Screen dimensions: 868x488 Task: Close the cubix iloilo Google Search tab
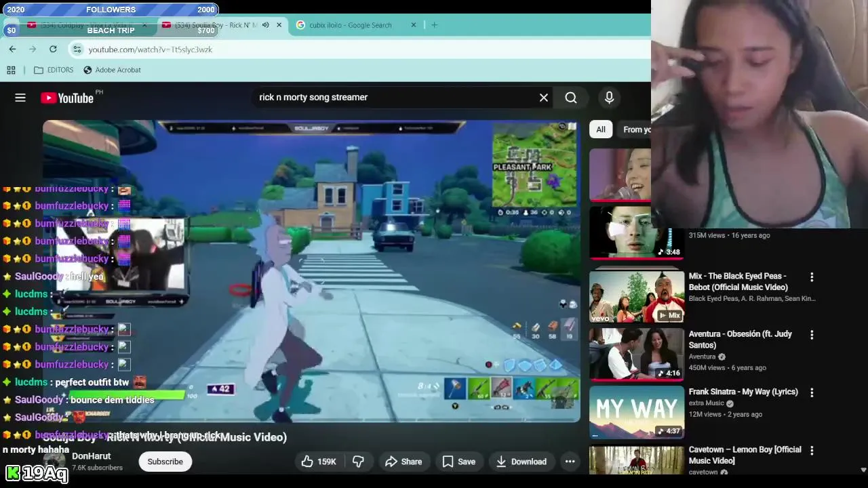click(414, 25)
